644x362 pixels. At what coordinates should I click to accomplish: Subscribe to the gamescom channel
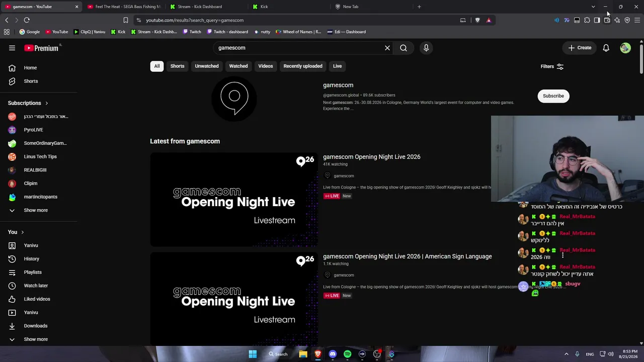553,96
